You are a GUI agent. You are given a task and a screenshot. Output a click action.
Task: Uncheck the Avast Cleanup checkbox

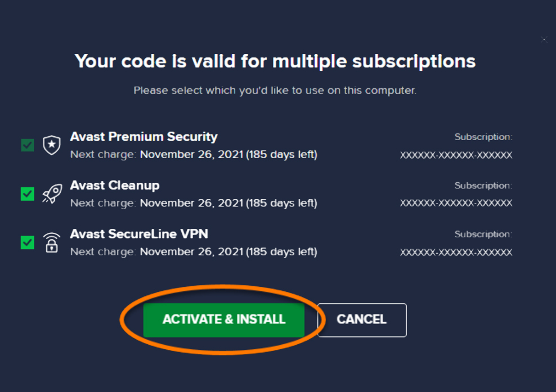click(28, 193)
